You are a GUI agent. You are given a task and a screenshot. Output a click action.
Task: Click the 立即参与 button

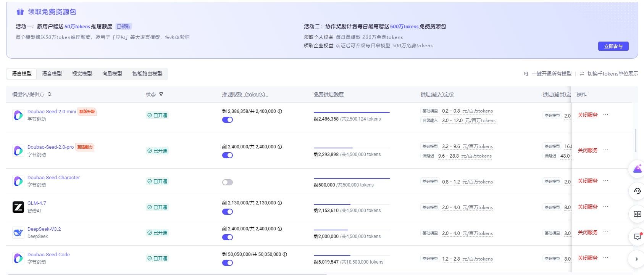click(x=613, y=46)
